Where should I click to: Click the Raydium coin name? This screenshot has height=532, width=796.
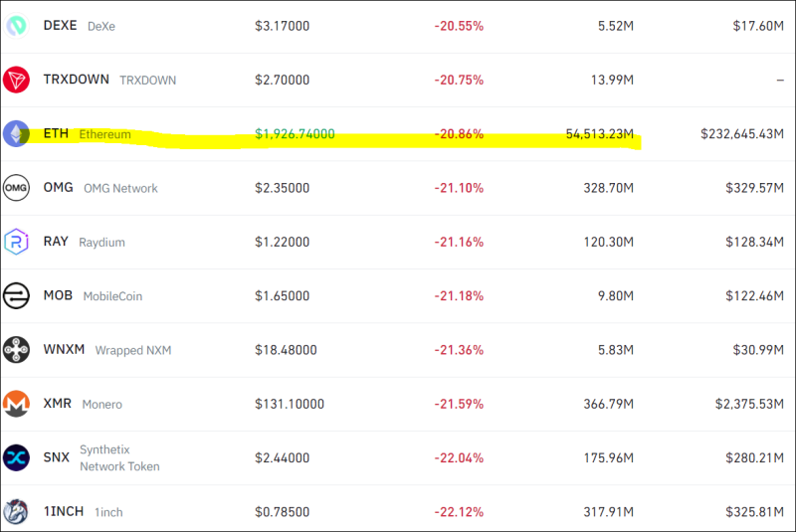click(102, 243)
